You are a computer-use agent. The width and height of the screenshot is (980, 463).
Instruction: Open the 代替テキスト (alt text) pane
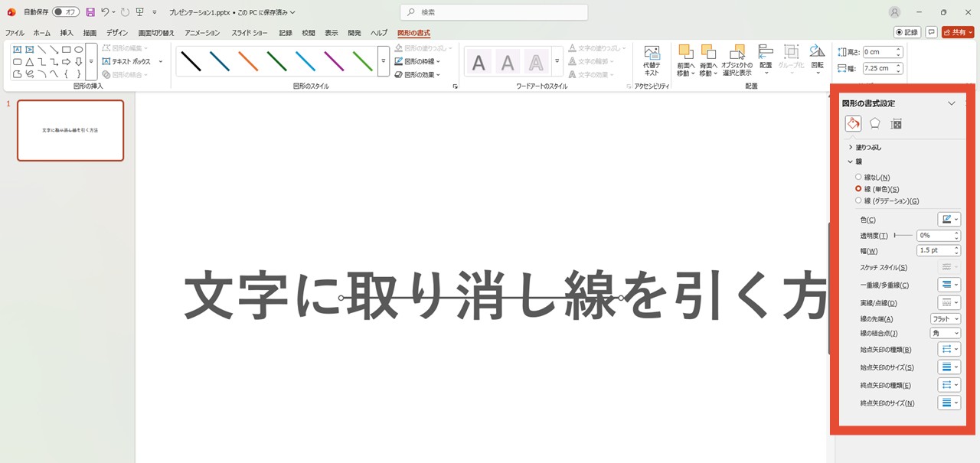click(x=652, y=61)
